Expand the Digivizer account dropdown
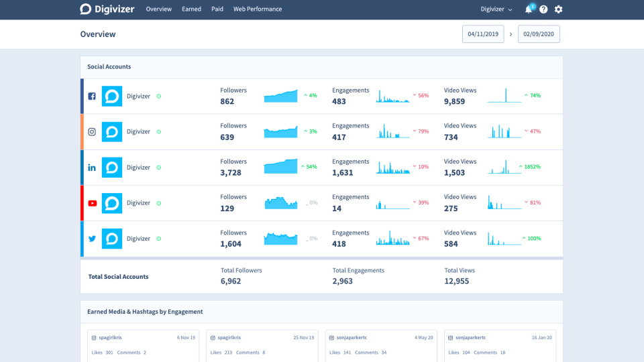The image size is (644, 362). click(496, 9)
